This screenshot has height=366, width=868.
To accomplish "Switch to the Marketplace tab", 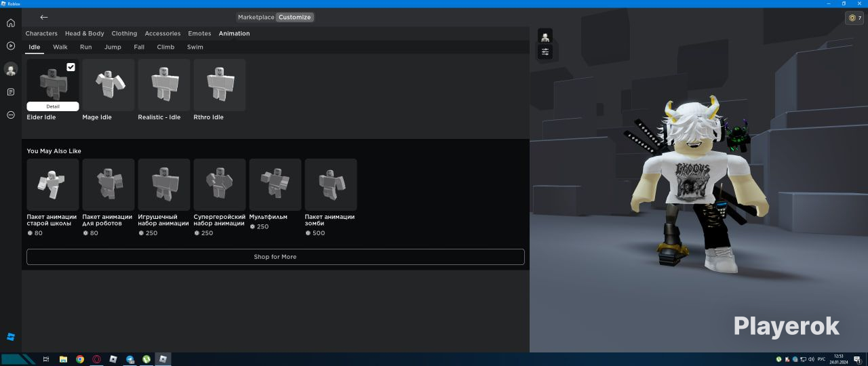I will tap(256, 17).
